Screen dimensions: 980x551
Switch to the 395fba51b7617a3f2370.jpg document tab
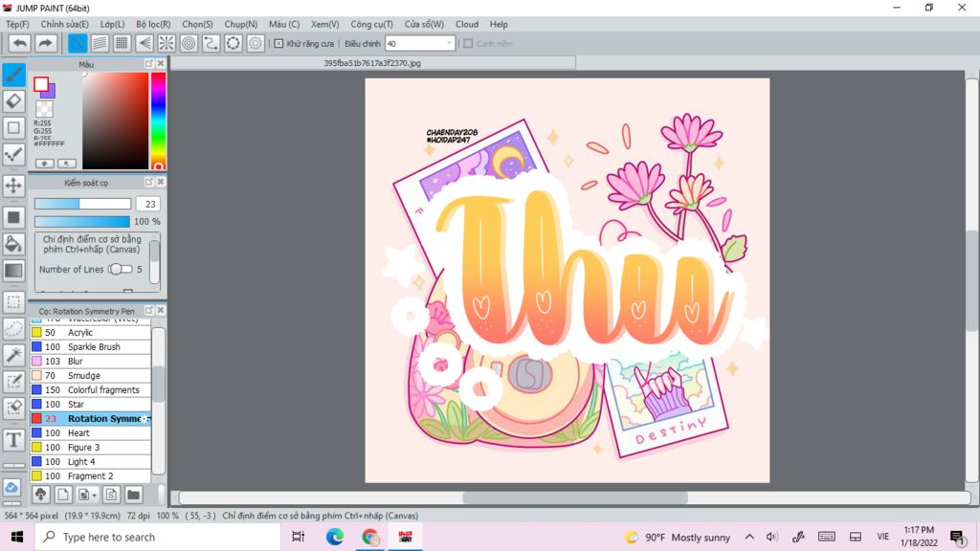click(x=372, y=63)
